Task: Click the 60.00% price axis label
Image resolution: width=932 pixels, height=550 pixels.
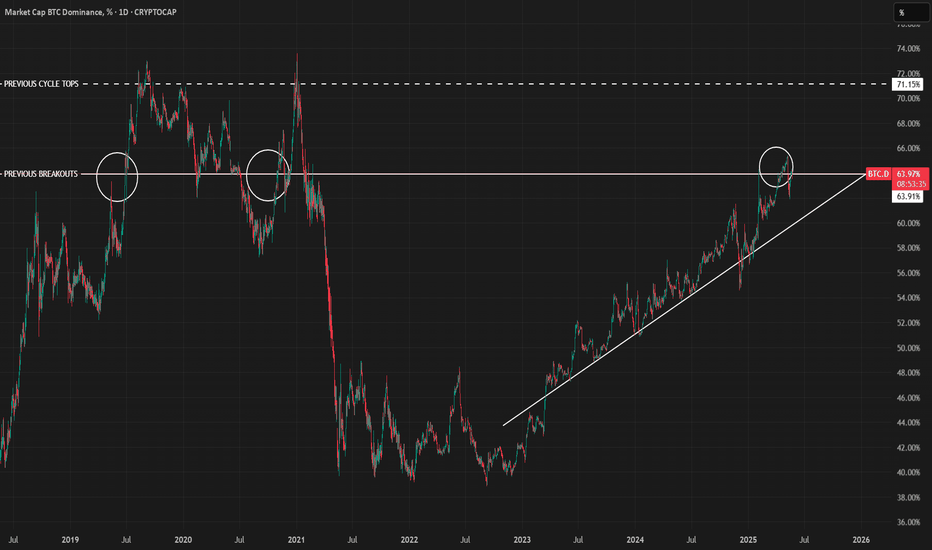Action: pyautogui.click(x=908, y=223)
